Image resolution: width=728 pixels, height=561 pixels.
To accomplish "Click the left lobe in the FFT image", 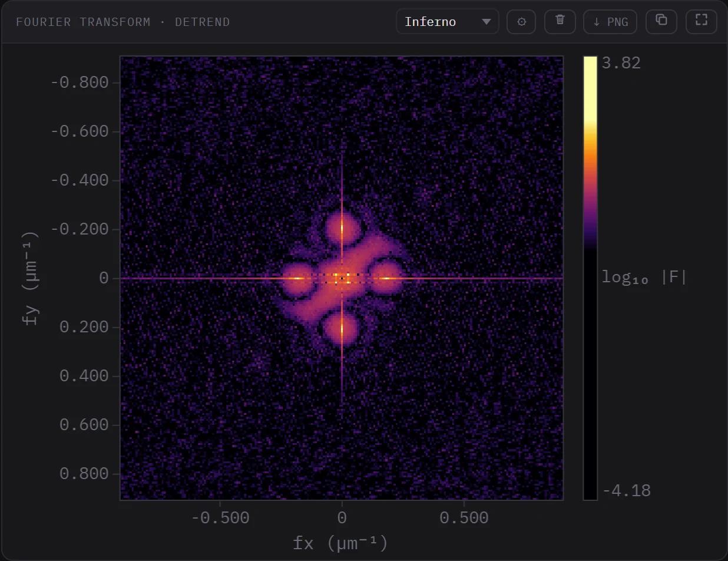I will pyautogui.click(x=297, y=278).
